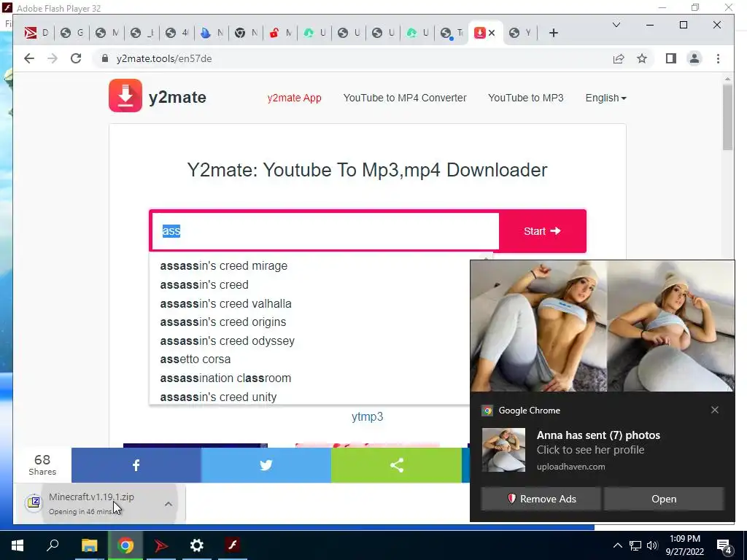The height and width of the screenshot is (560, 747).
Task: Open Chrome's three-dot menu
Action: pos(718,58)
